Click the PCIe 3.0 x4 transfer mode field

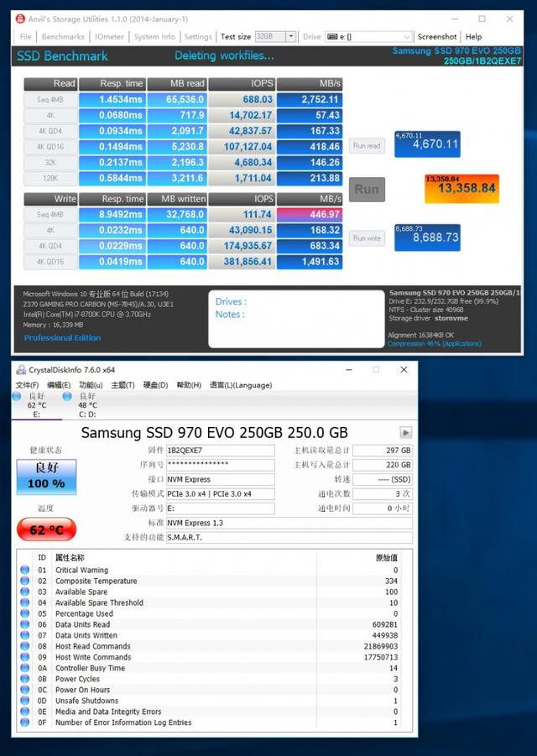(x=221, y=493)
